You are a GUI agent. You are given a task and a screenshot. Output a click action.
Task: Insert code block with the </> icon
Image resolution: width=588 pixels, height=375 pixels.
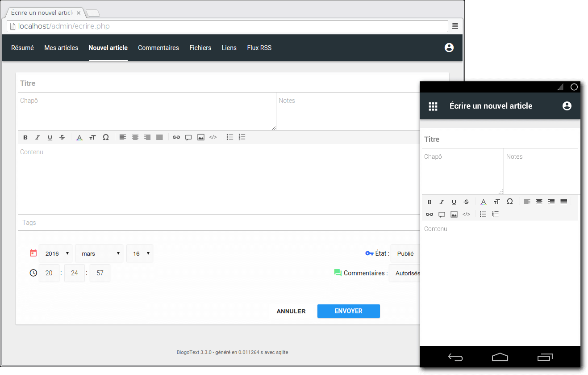pos(213,137)
